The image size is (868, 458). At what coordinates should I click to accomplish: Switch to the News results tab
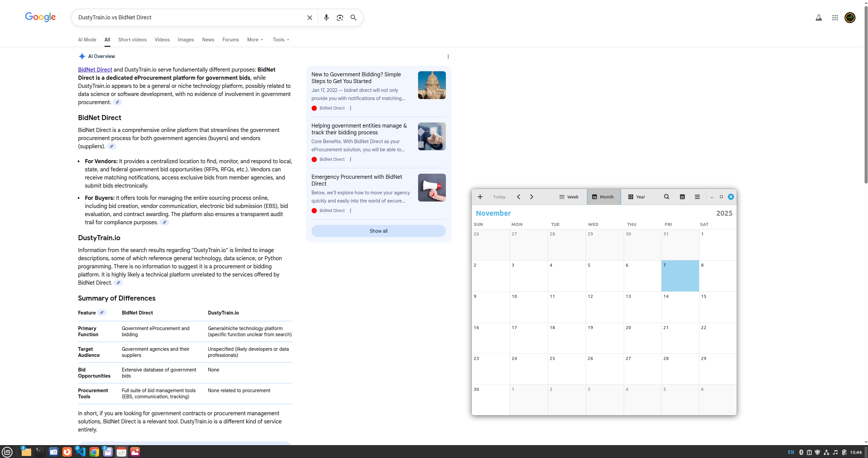[x=208, y=40]
